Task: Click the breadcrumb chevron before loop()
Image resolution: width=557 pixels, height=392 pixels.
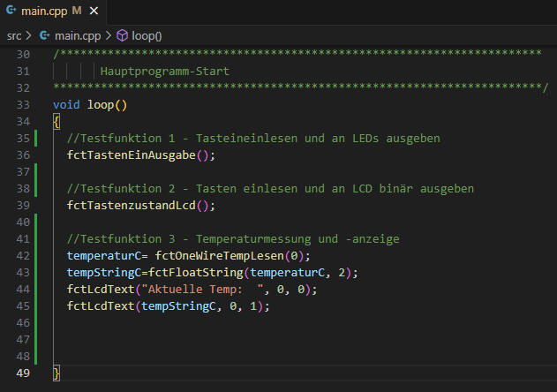Action: (109, 36)
